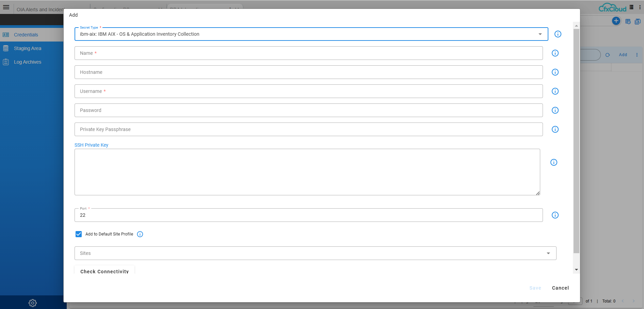The image size is (644, 309).
Task: Select the OIA Alerts and Incidents tab
Action: point(41,9)
